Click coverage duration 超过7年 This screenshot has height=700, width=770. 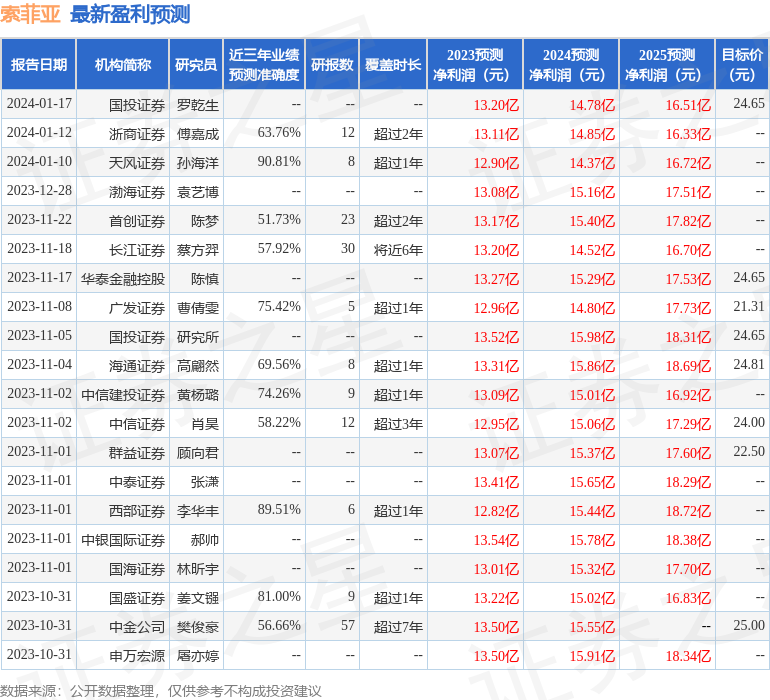(x=398, y=627)
